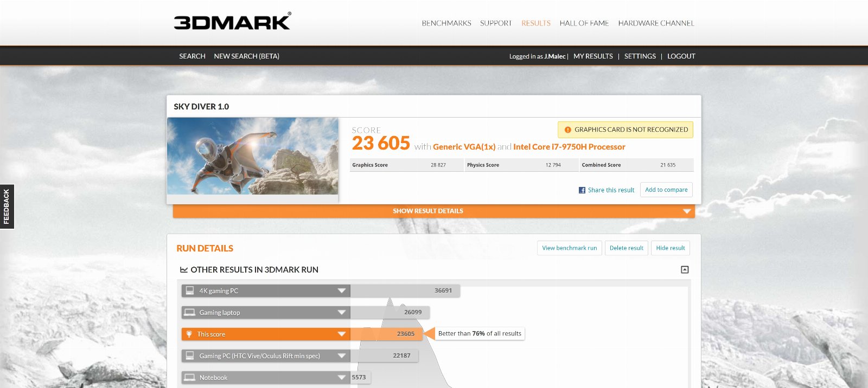868x388 pixels.
Task: Click the graphics card warning icon
Action: click(x=568, y=130)
